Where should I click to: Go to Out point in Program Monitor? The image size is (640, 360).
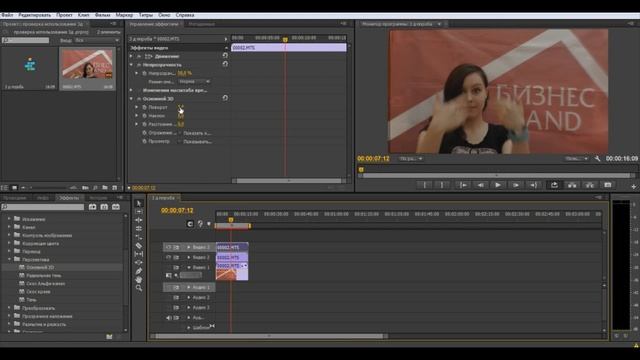point(533,185)
